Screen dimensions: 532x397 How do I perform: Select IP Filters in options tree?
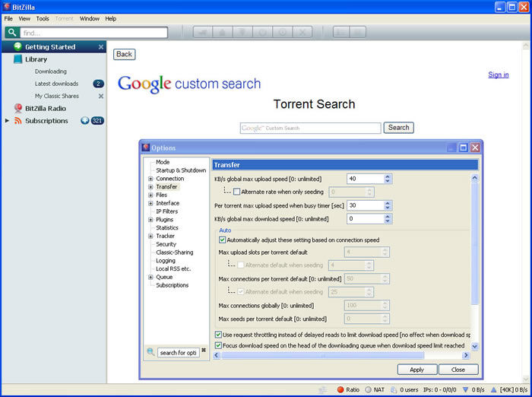(167, 211)
